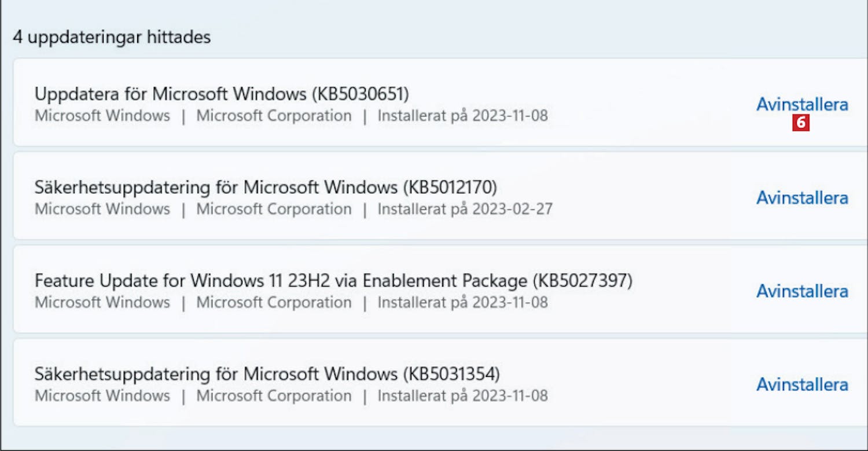
Task: Click the 'Microsoft Windows' label under KB5012170
Action: 102,209
